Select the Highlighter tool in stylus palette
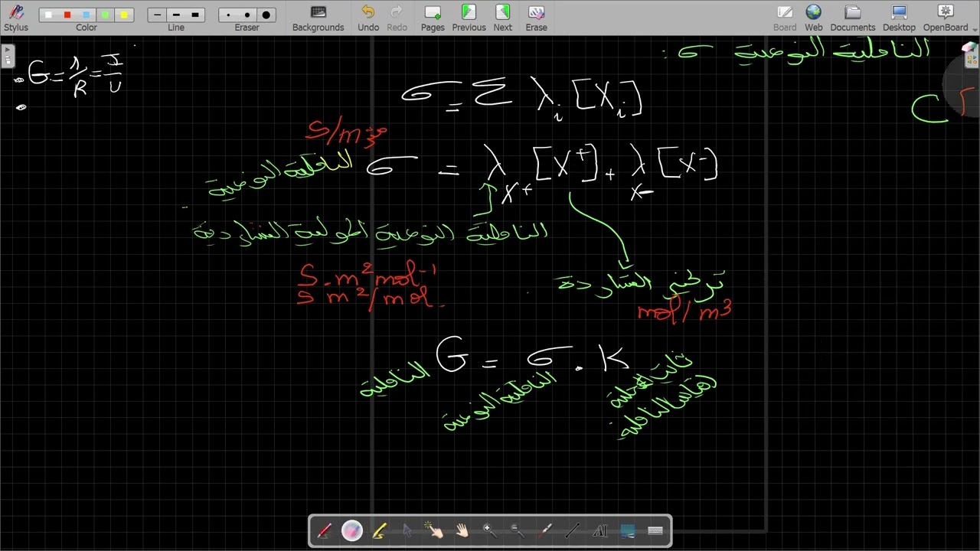This screenshot has width=980, height=551. [x=379, y=530]
